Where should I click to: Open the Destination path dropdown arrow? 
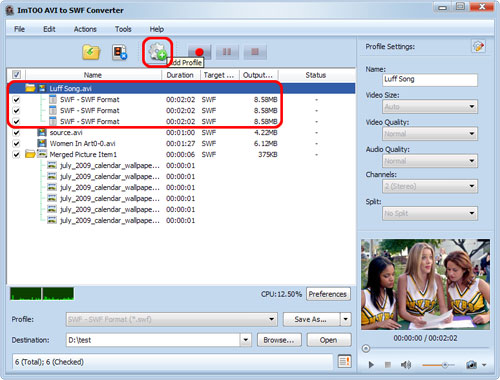(246, 340)
